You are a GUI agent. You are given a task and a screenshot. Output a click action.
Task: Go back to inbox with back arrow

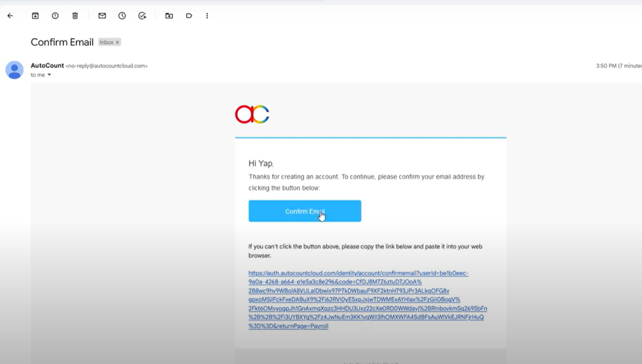point(10,16)
